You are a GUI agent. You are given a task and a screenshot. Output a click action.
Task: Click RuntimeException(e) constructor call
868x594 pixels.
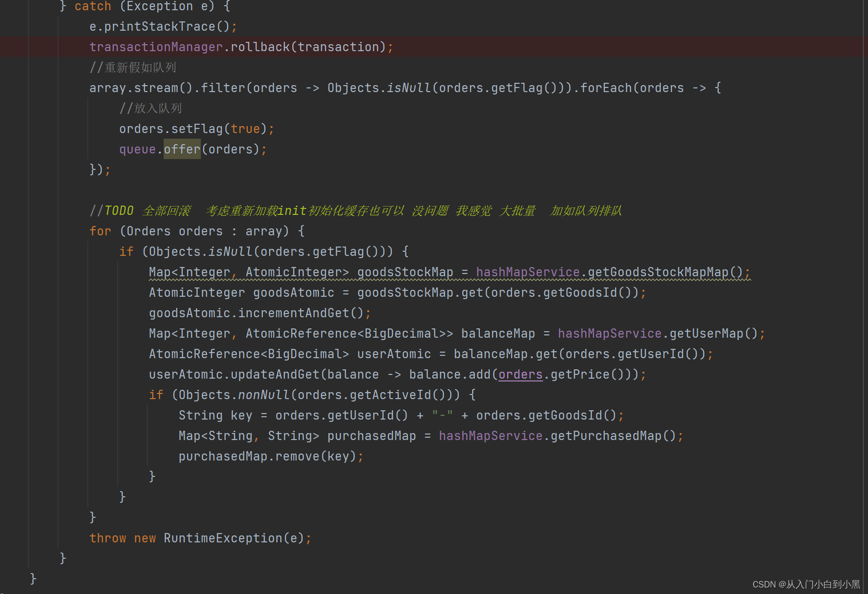click(x=234, y=538)
